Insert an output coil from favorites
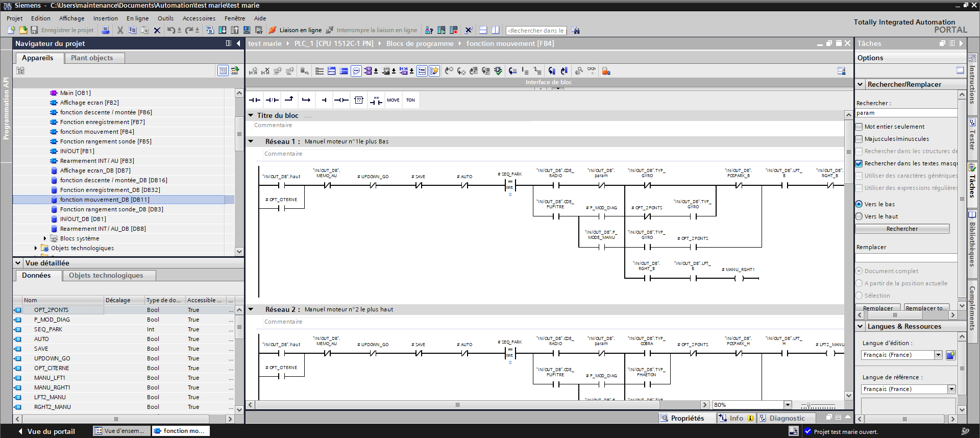980x438 pixels. pyautogui.click(x=341, y=100)
